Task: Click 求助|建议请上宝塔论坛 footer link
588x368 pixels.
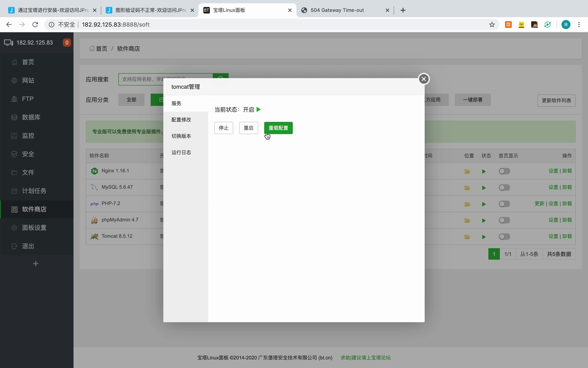Action: [365, 358]
